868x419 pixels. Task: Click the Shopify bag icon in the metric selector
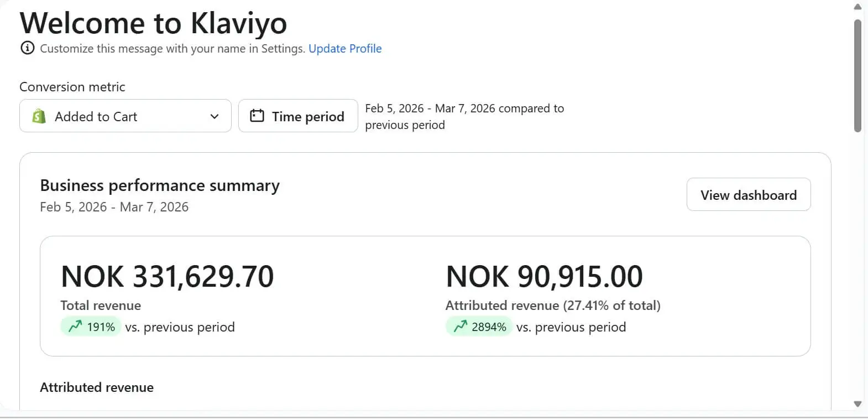pyautogui.click(x=39, y=116)
